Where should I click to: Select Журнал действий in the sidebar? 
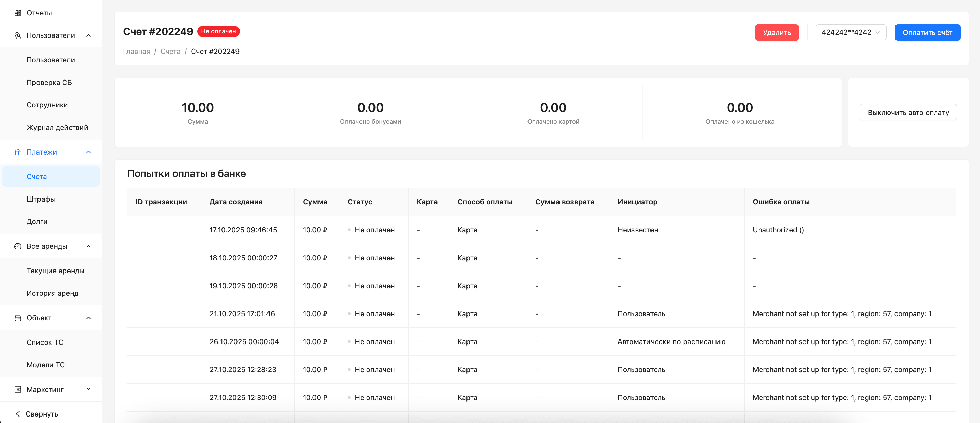pos(57,128)
